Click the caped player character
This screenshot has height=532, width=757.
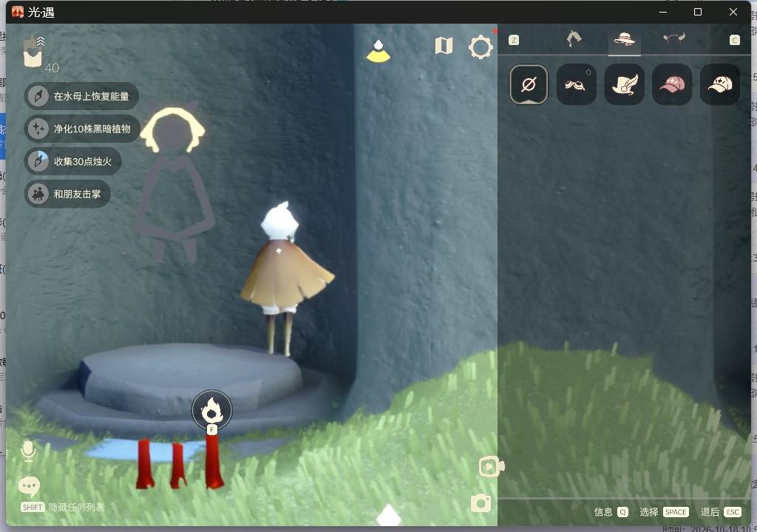click(x=286, y=278)
